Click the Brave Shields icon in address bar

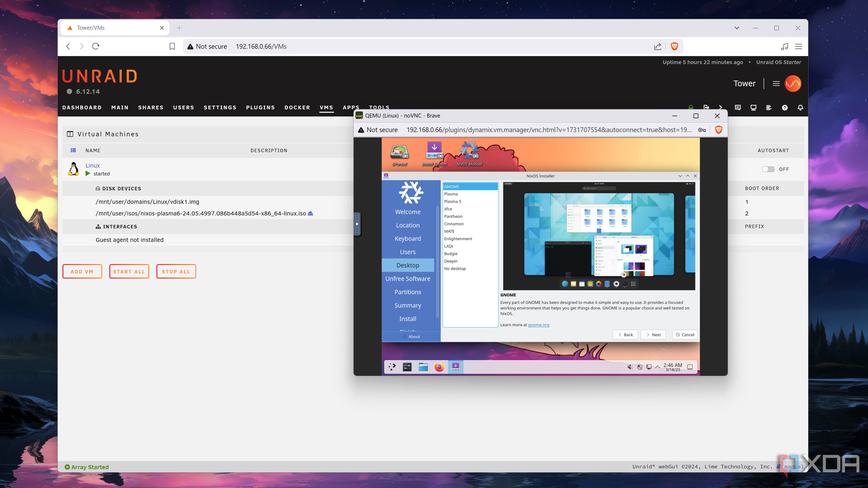(x=674, y=47)
